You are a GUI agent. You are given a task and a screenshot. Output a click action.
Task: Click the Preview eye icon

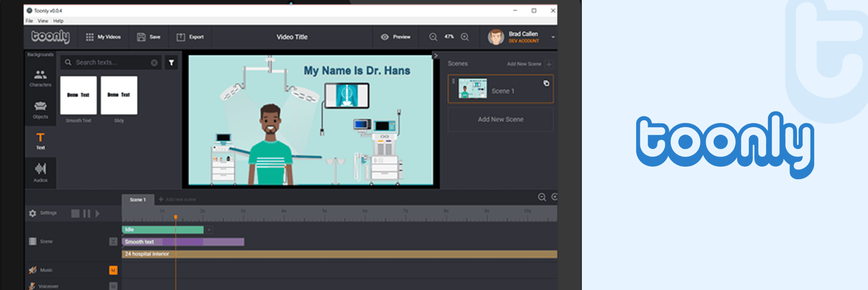[385, 37]
